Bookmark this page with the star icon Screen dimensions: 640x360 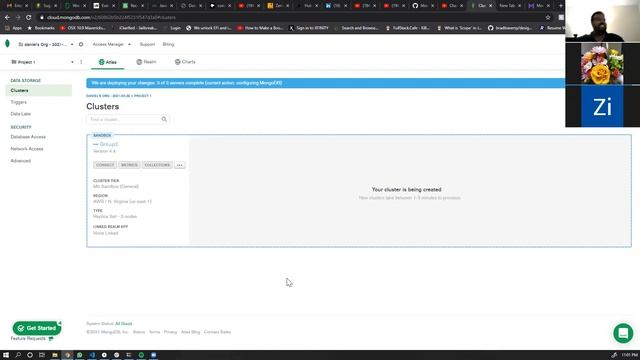(x=548, y=18)
